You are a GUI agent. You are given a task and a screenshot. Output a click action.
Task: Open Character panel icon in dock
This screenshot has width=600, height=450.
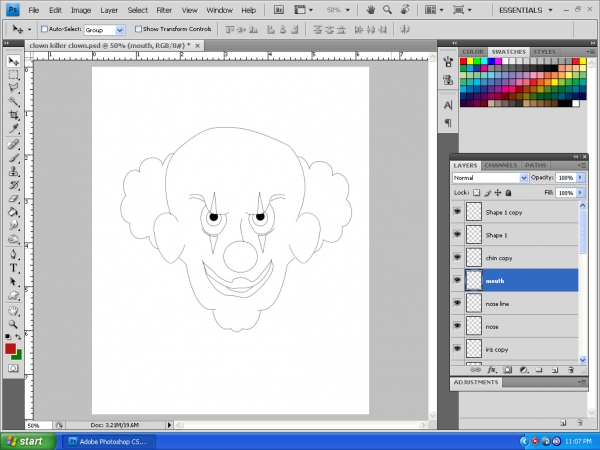pyautogui.click(x=448, y=105)
